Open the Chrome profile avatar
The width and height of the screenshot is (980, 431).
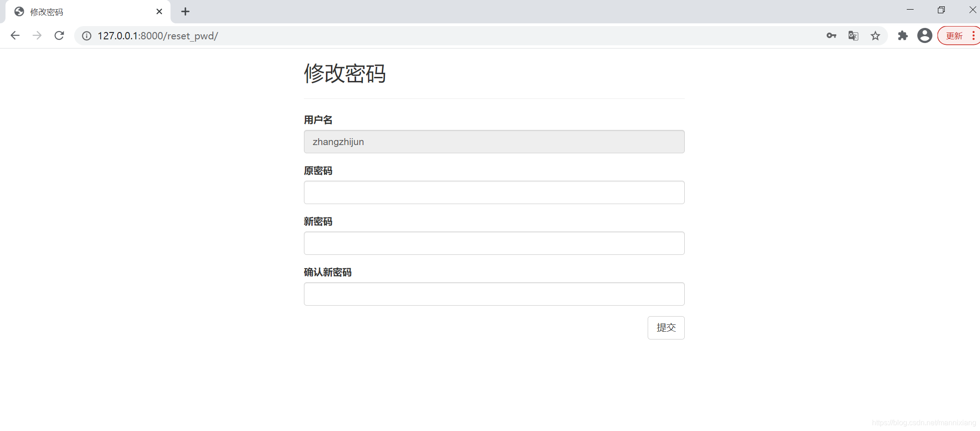tap(925, 36)
